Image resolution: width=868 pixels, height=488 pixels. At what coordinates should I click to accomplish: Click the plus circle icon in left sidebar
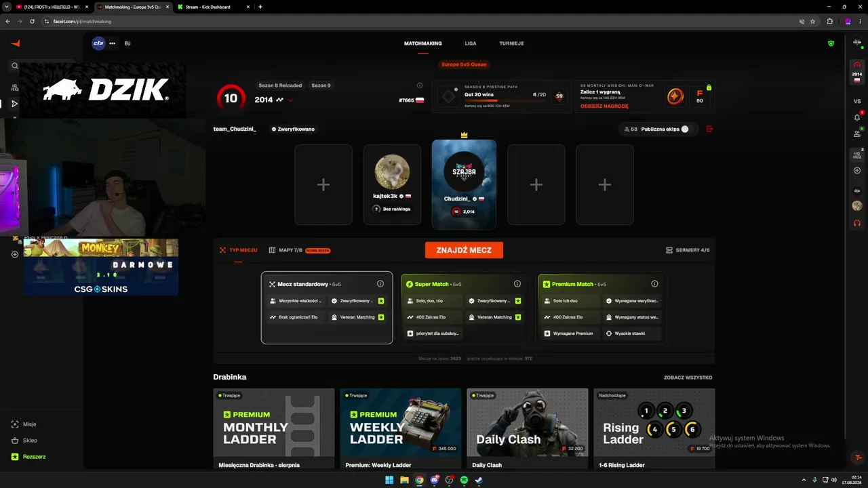click(x=15, y=255)
